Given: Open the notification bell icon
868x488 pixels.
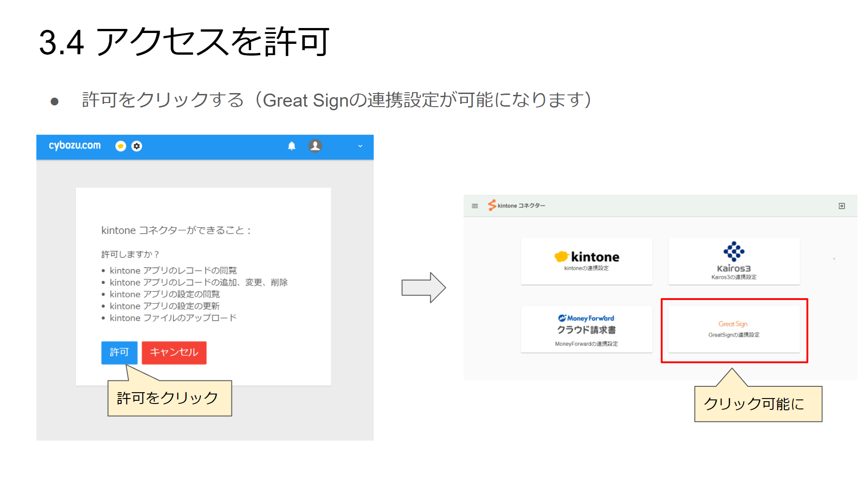Looking at the screenshot, I should pos(292,146).
